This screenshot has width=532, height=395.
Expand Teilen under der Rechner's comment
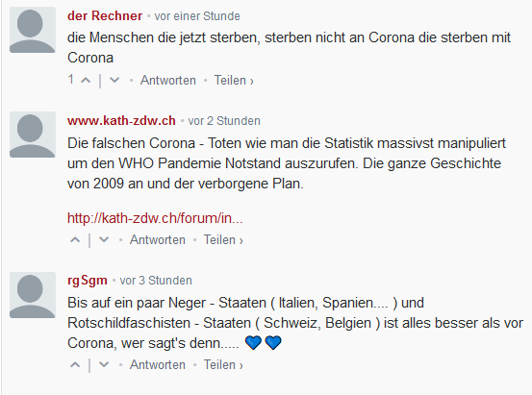[x=234, y=81]
